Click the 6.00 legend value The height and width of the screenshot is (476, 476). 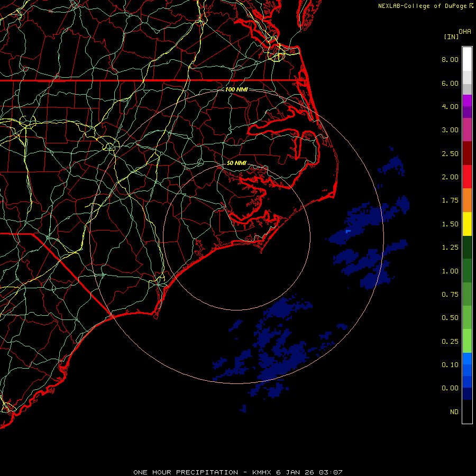pyautogui.click(x=450, y=83)
